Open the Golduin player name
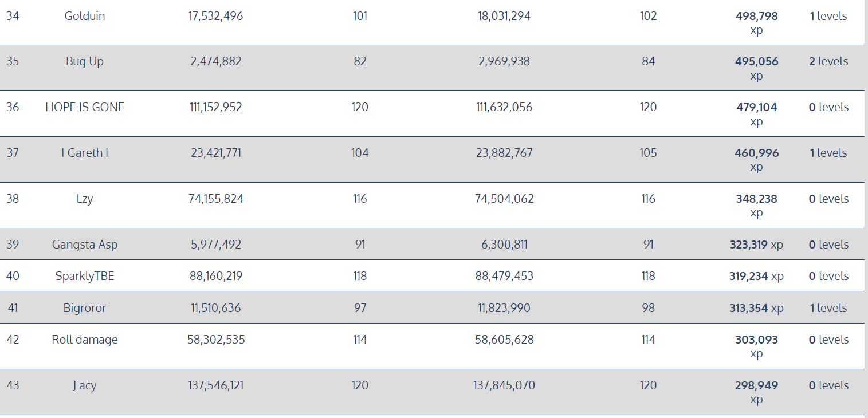 click(85, 16)
